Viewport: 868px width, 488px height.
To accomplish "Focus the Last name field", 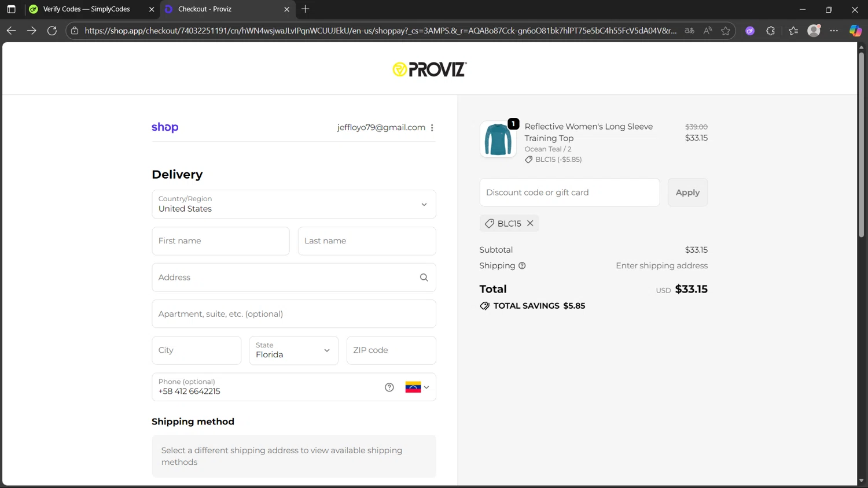I will [367, 241].
